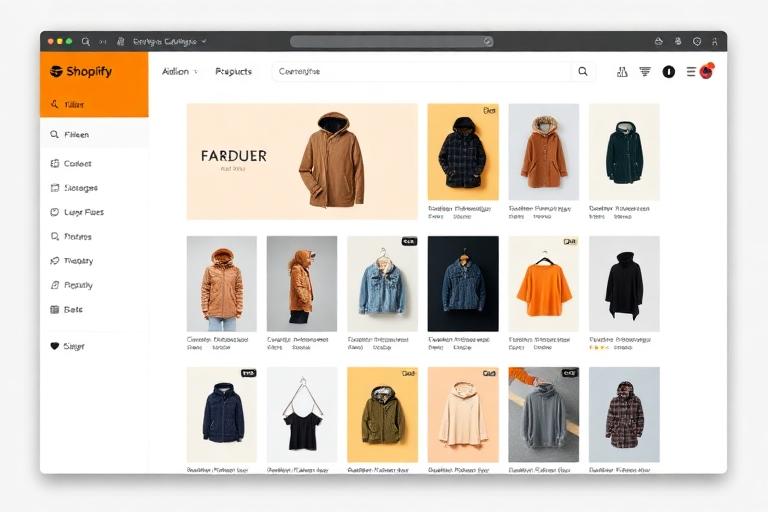Image resolution: width=768 pixels, height=512 pixels.
Task: Open the gray sweatshirt product photo
Action: pos(544,414)
